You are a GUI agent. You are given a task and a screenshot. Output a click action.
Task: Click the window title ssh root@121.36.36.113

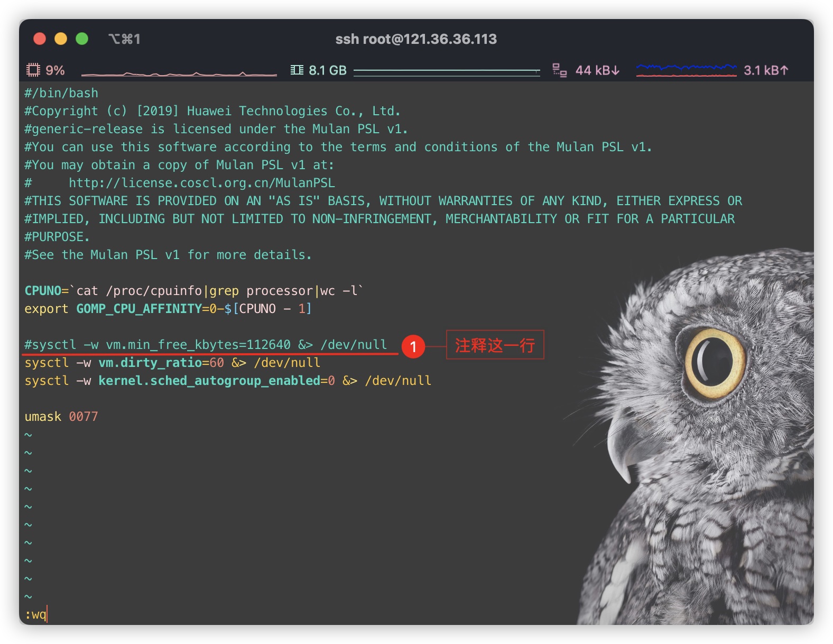[416, 39]
